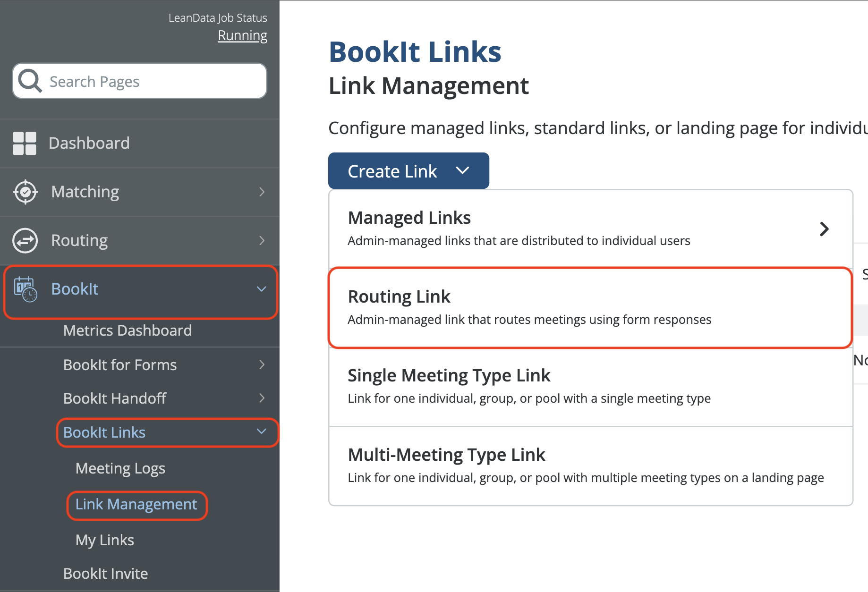
Task: Click the Matching target icon
Action: point(26,192)
